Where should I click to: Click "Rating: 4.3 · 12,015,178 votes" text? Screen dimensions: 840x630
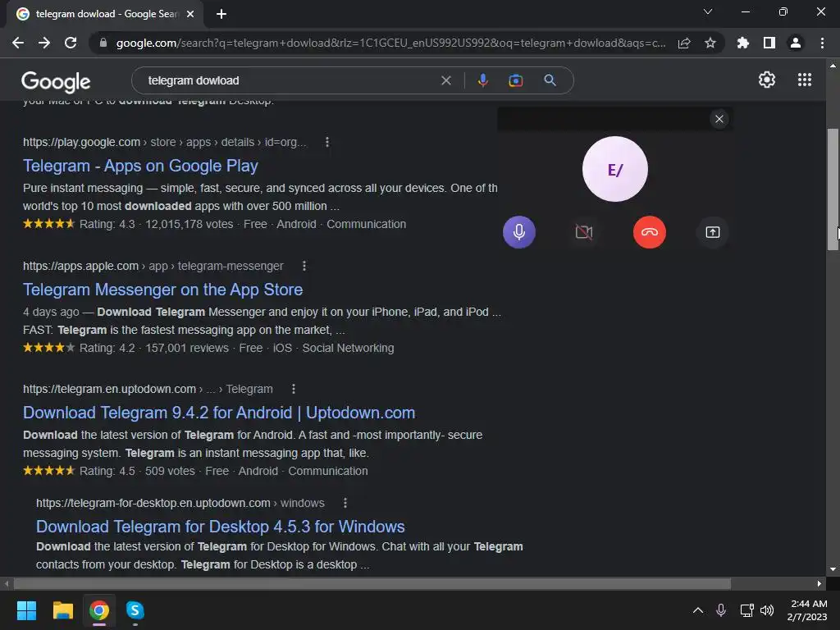157,224
